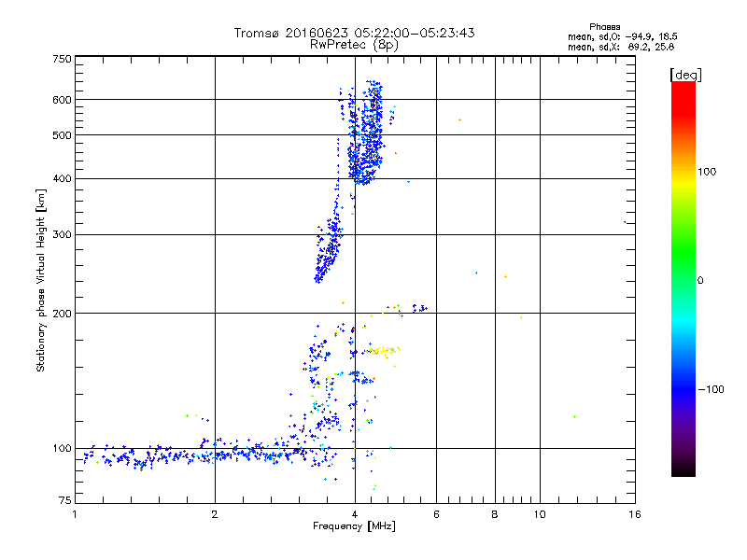Click the frequency axis tick label "1"
Screen dimensions: 747x560
click(75, 514)
